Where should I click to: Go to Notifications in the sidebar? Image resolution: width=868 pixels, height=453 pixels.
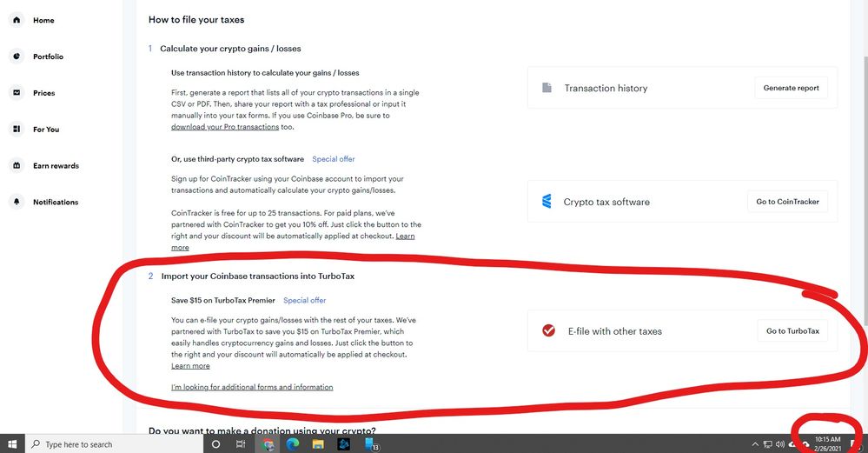[x=56, y=202]
